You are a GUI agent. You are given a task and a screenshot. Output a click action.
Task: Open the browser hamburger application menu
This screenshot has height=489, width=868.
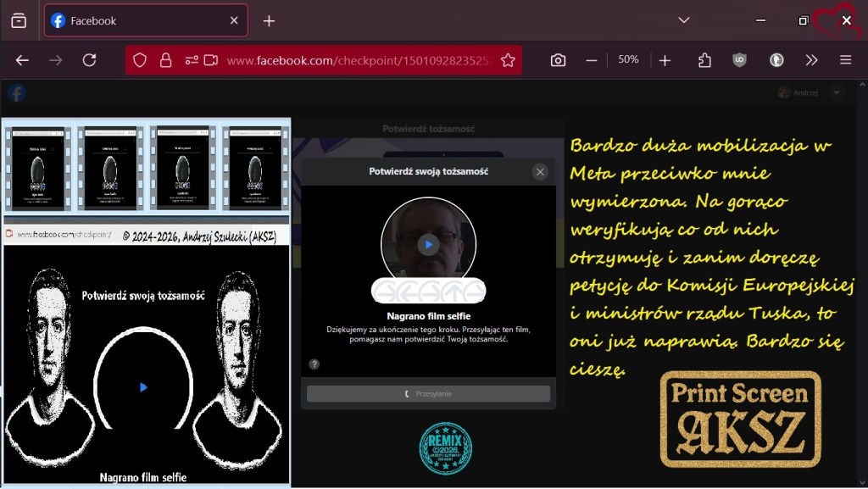click(845, 60)
